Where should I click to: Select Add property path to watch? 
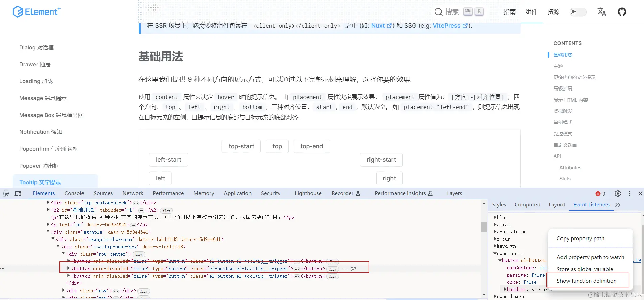(x=590, y=257)
